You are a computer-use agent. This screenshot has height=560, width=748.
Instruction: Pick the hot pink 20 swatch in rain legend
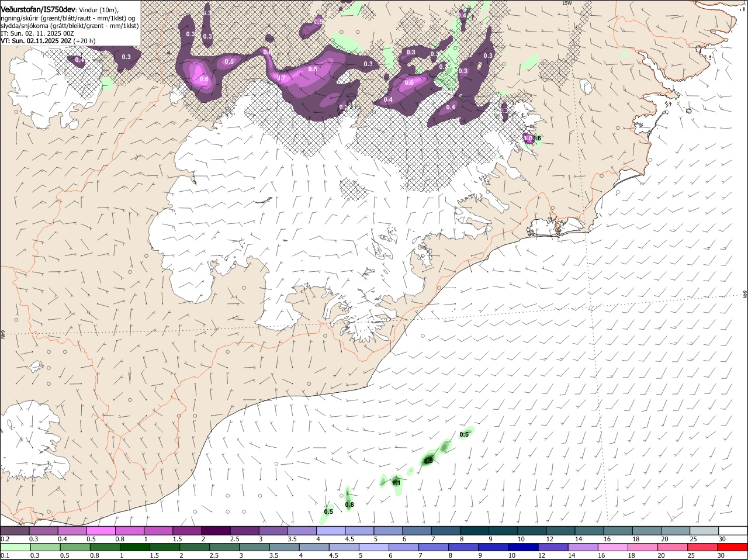673,547
